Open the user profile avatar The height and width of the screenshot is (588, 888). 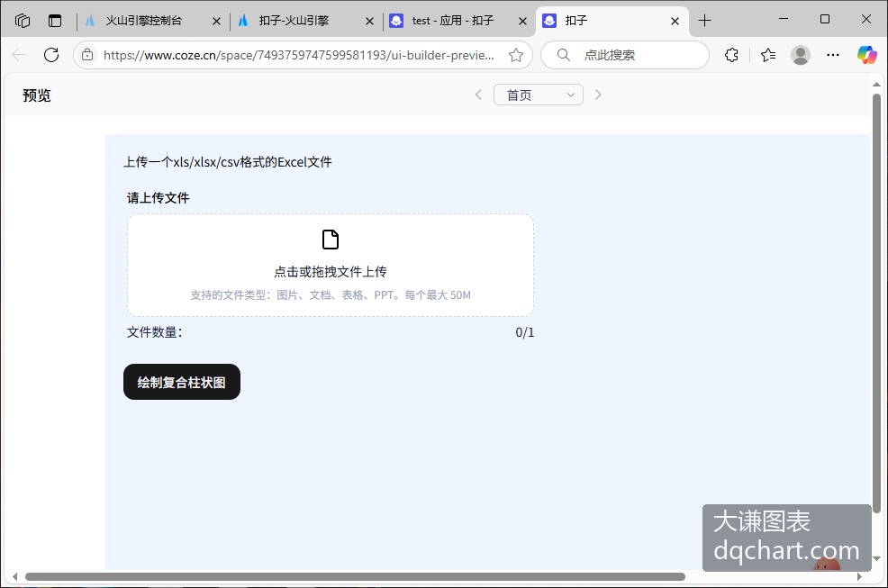[x=801, y=55]
